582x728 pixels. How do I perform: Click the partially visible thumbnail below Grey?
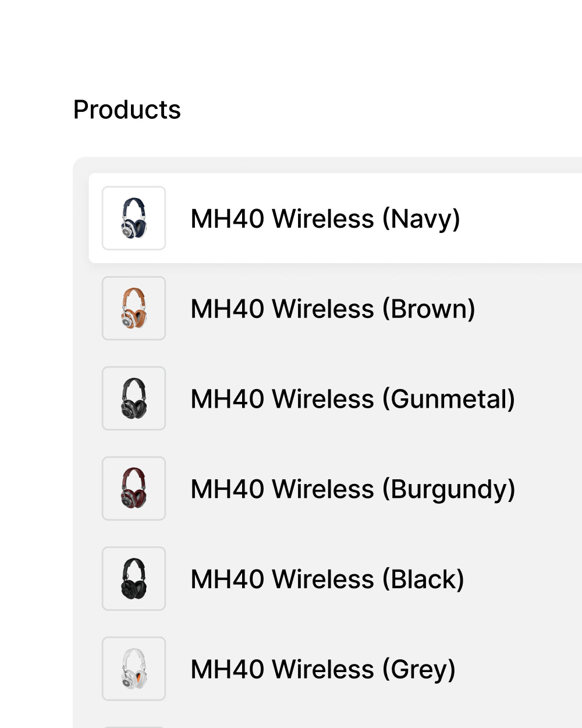point(134,726)
